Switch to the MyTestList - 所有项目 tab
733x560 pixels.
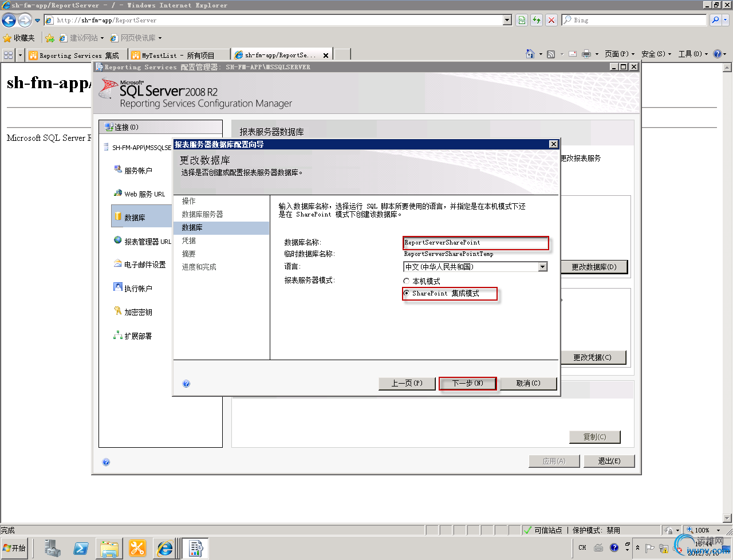click(179, 55)
